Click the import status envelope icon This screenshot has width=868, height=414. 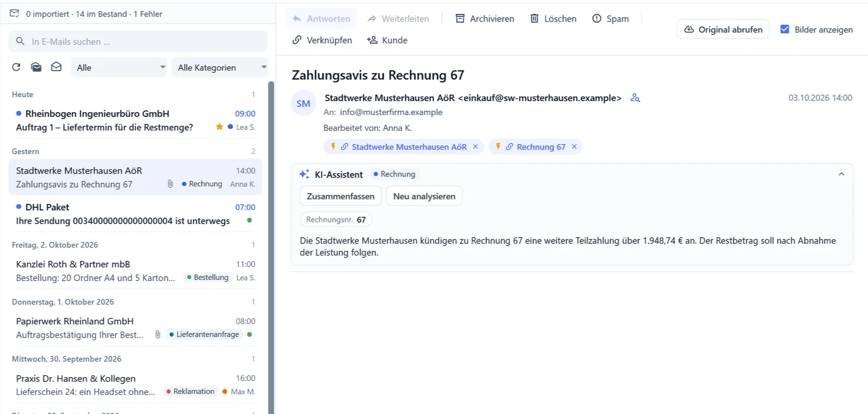click(15, 14)
